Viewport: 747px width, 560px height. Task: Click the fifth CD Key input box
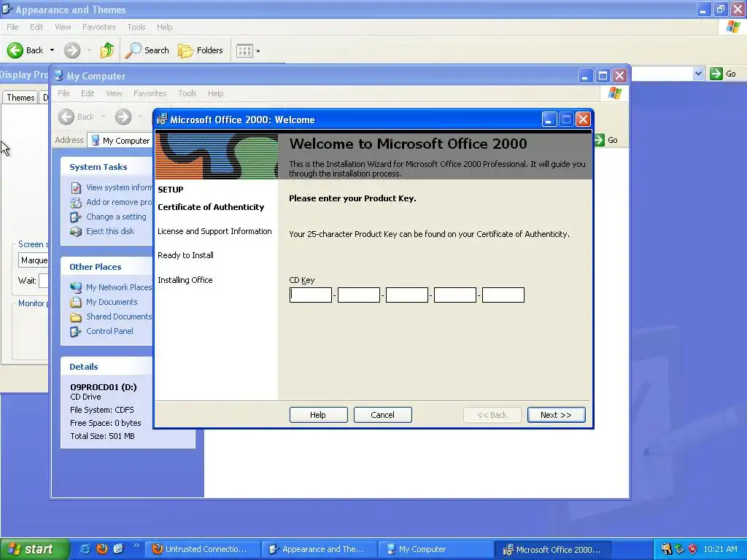tap(503, 295)
